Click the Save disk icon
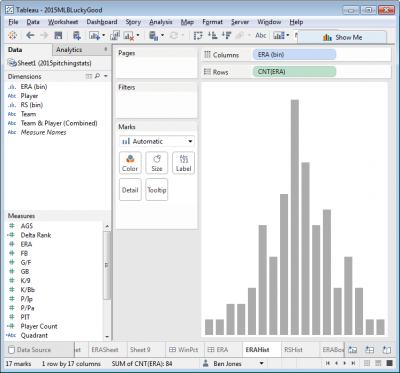400x373 pixels. 59,35
